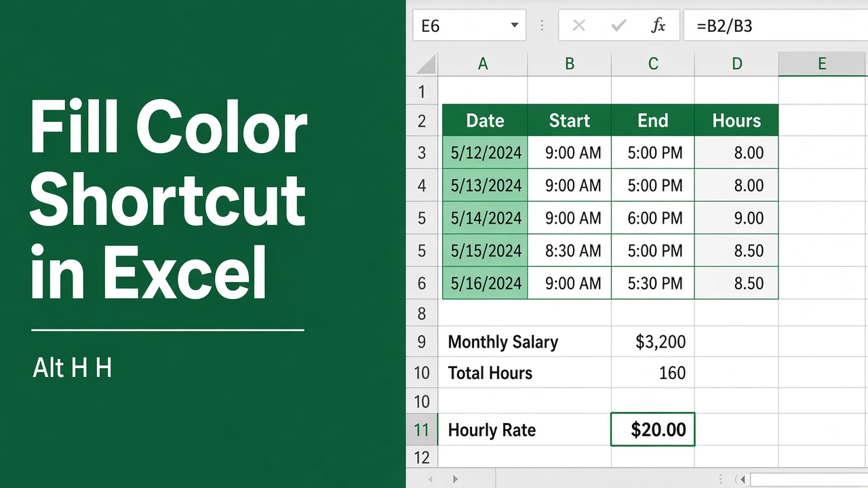Click the Cancel (X) icon in formula bar
Image resolution: width=868 pixels, height=488 pixels.
click(x=578, y=26)
